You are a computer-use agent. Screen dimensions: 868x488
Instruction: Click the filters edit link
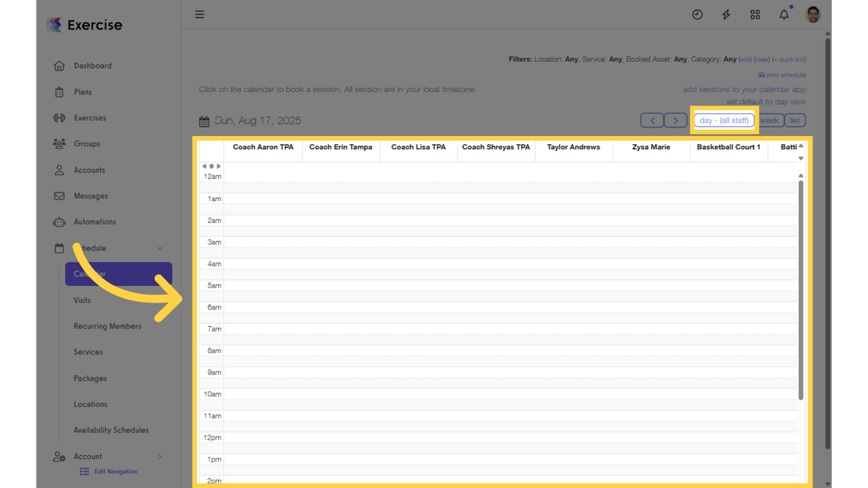point(745,60)
